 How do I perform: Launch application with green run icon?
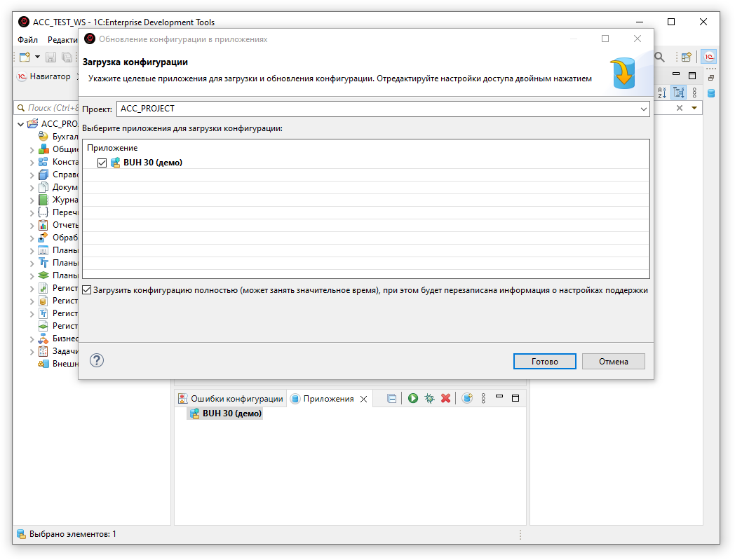(x=412, y=398)
